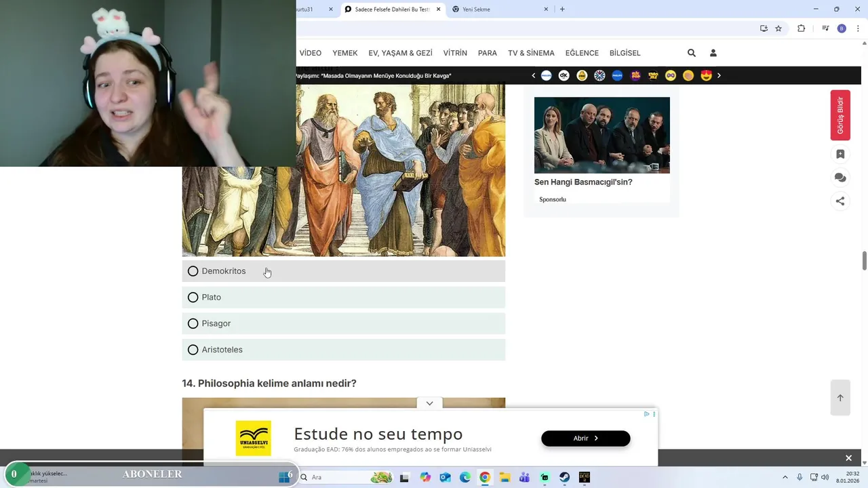Click the scroll-to-top arrow button
This screenshot has height=488, width=868.
click(840, 398)
